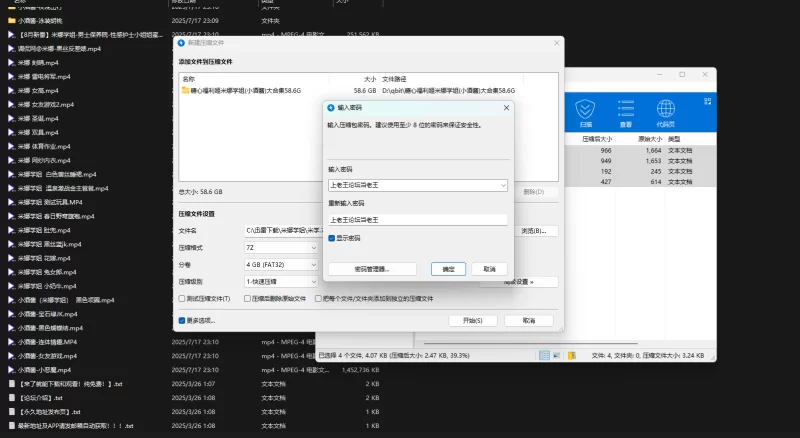
Task: Switch to details view icon in archive status bar
Action: [544, 355]
